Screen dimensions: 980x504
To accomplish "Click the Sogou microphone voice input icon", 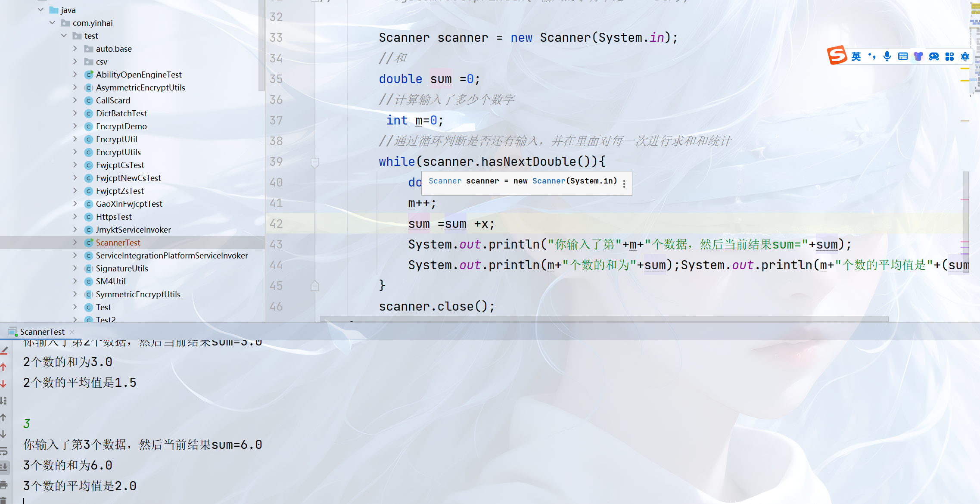I will click(887, 56).
